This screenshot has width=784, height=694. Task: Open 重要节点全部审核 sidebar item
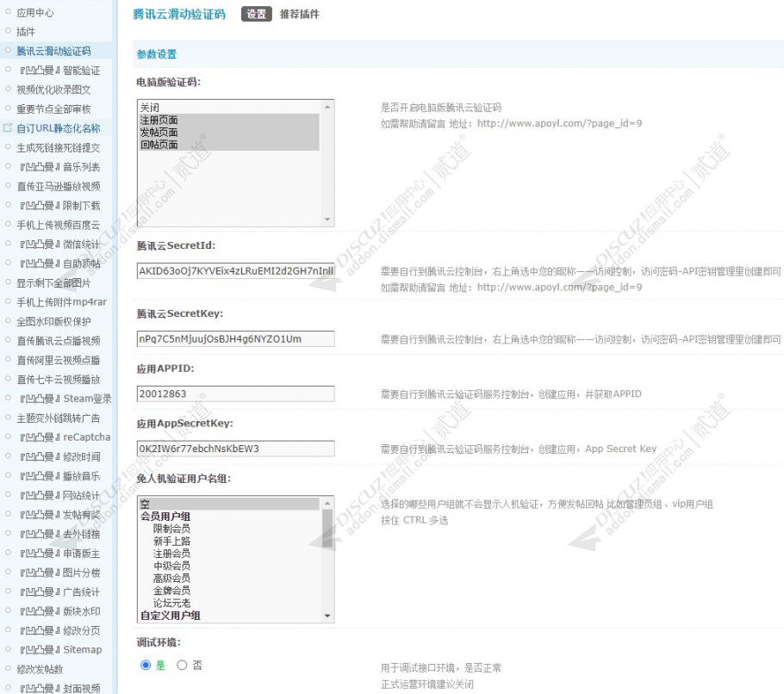click(x=54, y=108)
